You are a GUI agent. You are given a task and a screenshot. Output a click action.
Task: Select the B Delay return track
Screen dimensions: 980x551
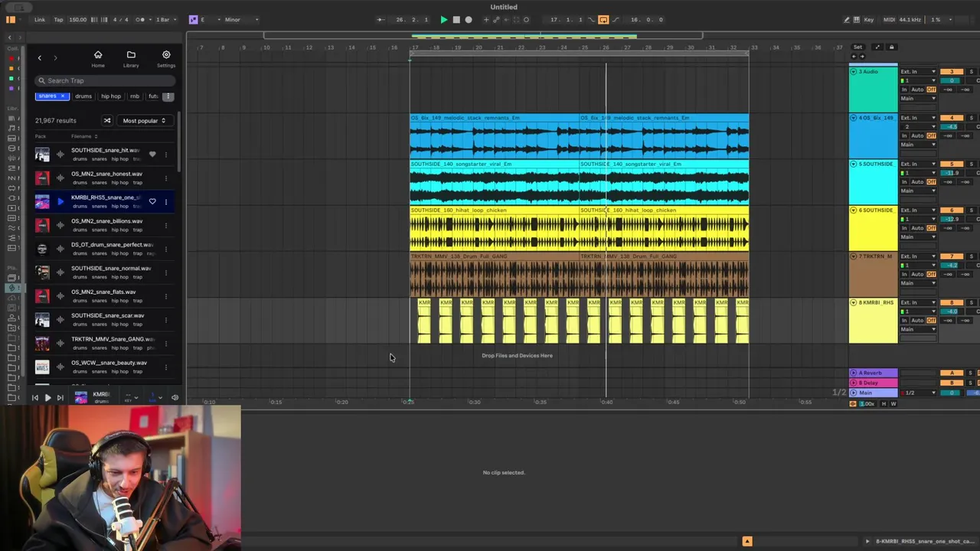pos(873,383)
